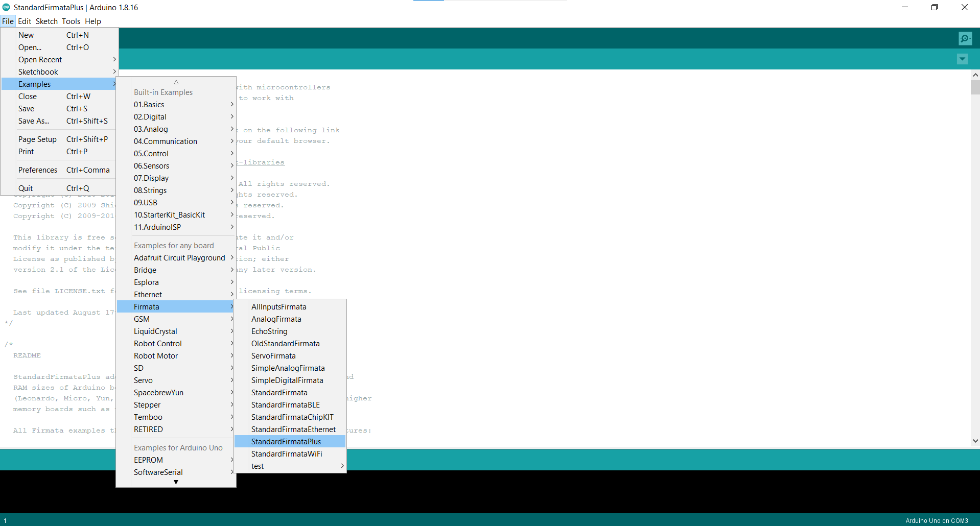Expand the 11.ArduinoISP examples

176,227
